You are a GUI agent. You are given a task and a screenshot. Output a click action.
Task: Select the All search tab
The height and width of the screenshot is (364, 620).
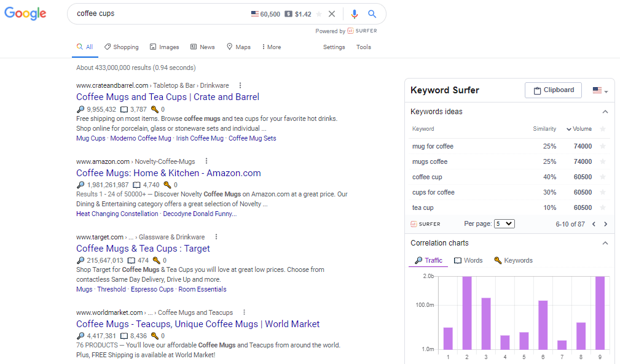click(x=85, y=47)
